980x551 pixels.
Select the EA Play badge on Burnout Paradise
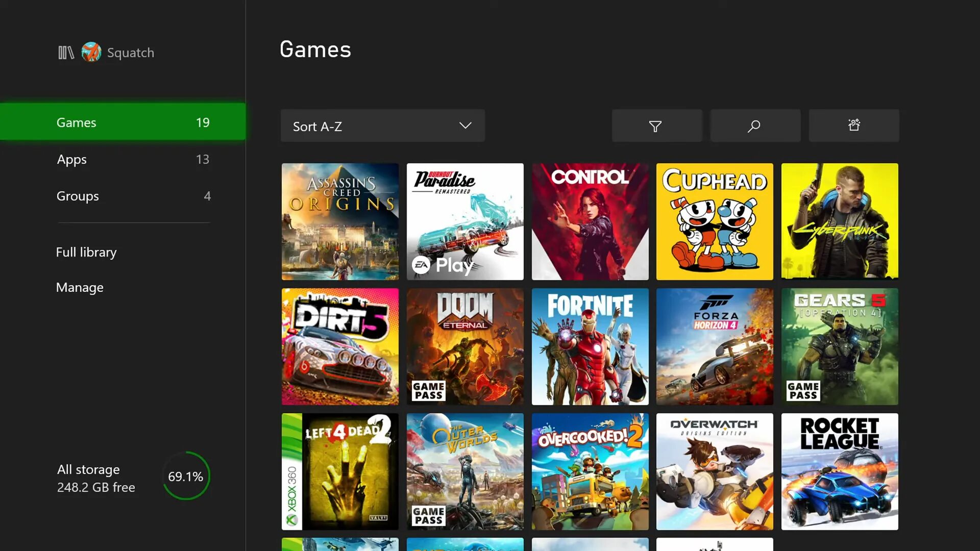[441, 264]
